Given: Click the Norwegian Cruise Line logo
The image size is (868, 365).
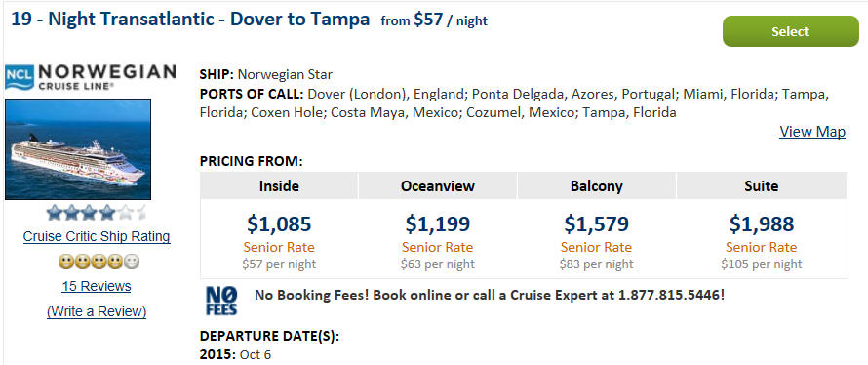Looking at the screenshot, I should tap(91, 77).
